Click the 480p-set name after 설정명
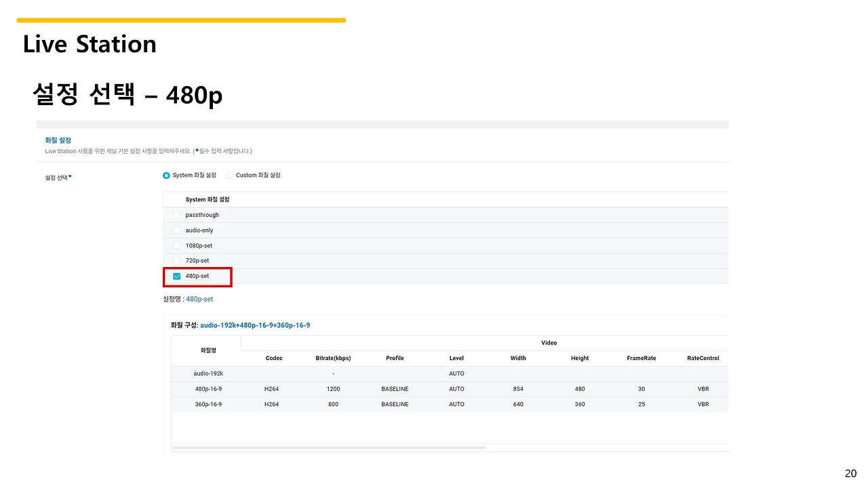The image size is (868, 488). click(199, 299)
